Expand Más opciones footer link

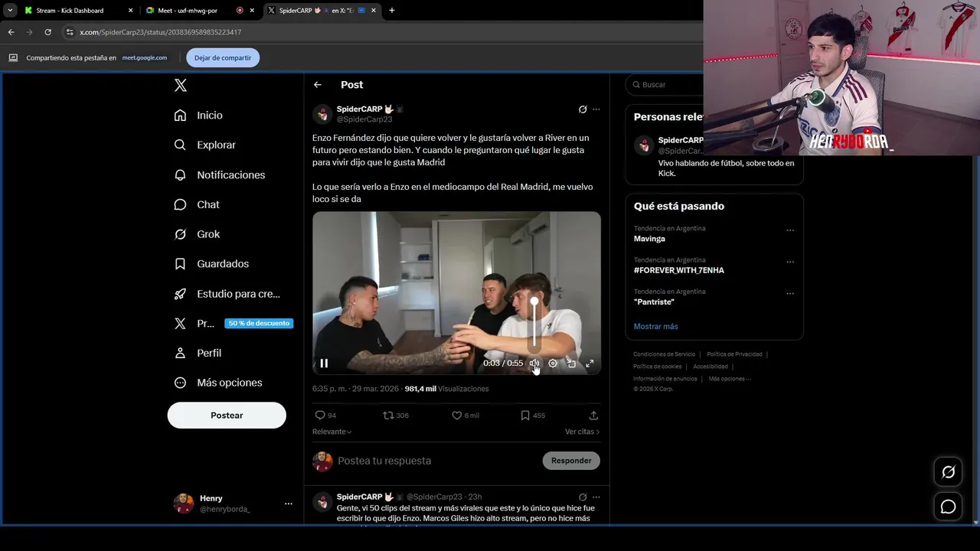[x=729, y=379]
